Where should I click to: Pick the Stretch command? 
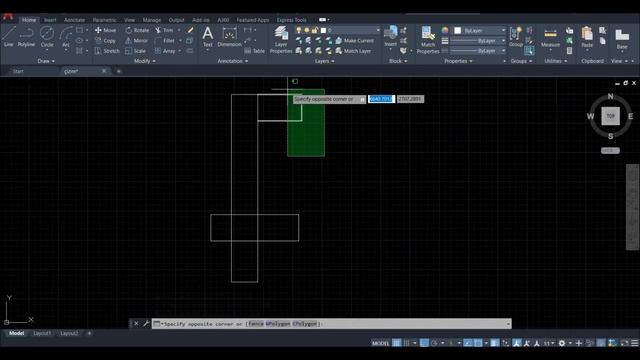point(107,51)
